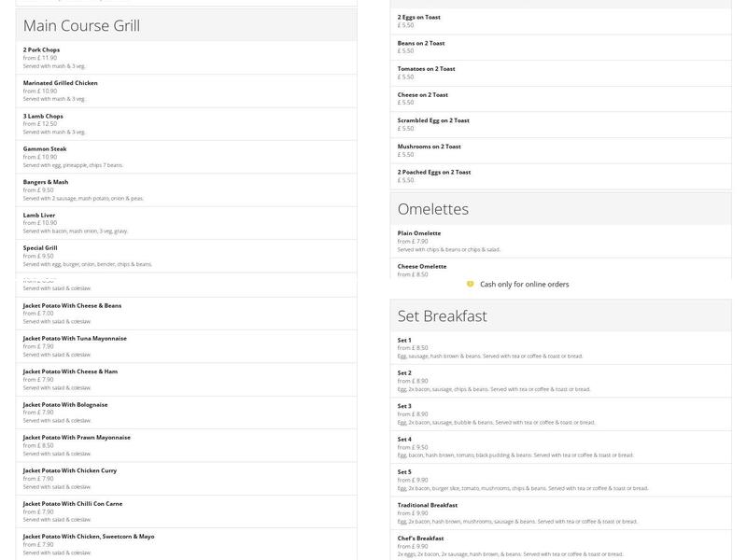Image resolution: width=747 pixels, height=560 pixels.
Task: Select Bangers & Mash
Action: [x=186, y=189]
